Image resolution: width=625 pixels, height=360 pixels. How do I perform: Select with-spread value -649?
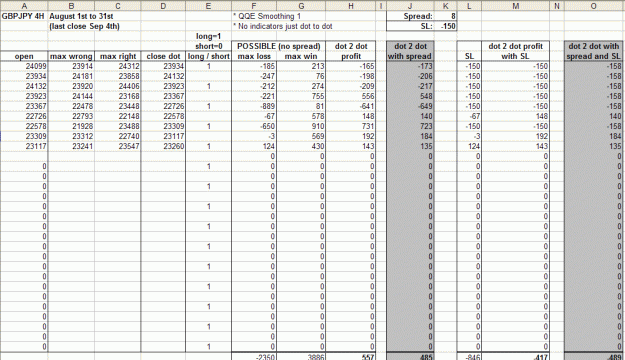click(410, 106)
